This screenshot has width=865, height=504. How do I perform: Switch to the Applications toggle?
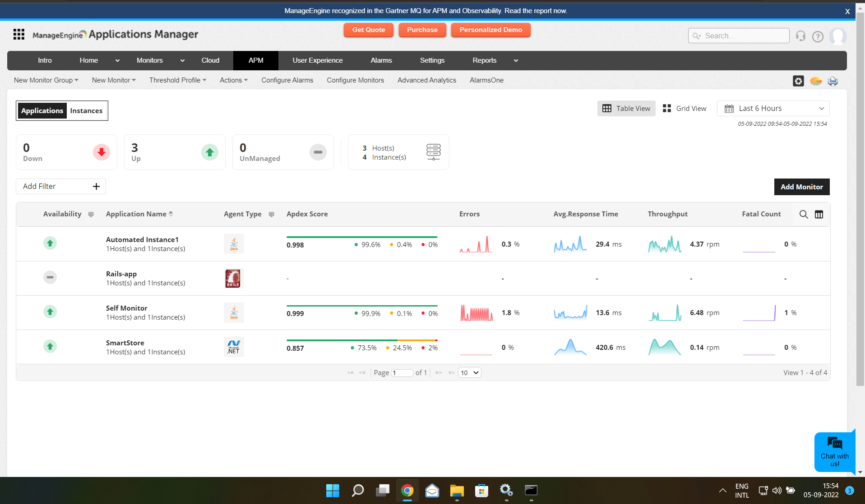(x=42, y=111)
